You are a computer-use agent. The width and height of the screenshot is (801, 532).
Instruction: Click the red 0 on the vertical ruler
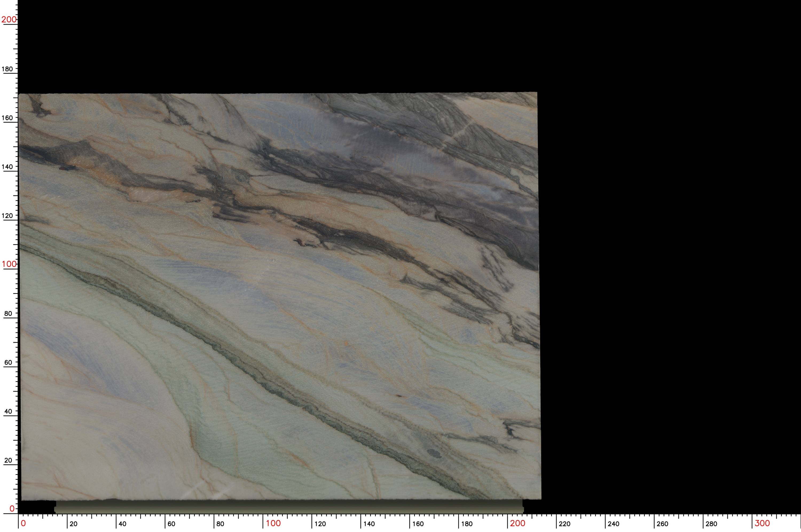point(12,509)
